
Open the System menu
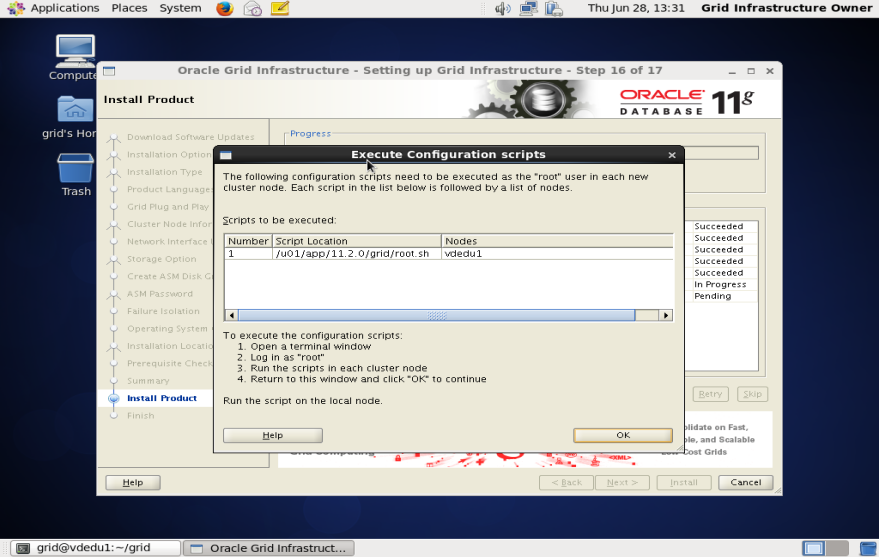(x=180, y=8)
